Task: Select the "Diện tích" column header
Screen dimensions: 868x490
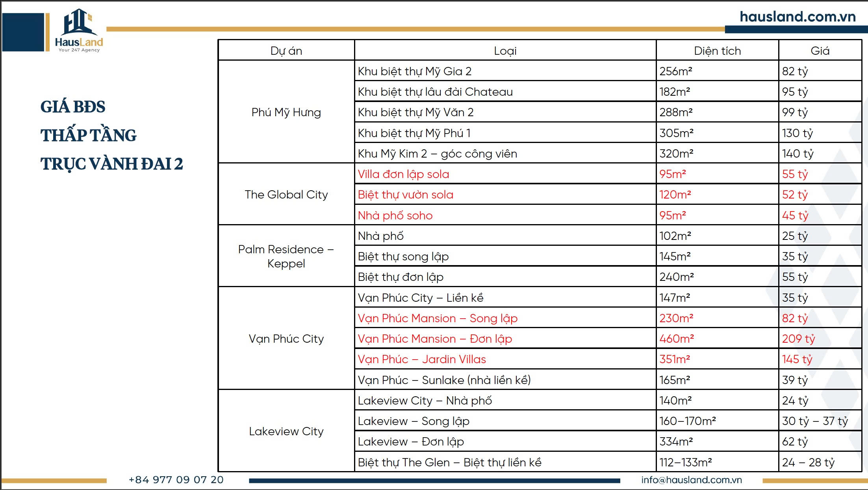Action: tap(717, 50)
